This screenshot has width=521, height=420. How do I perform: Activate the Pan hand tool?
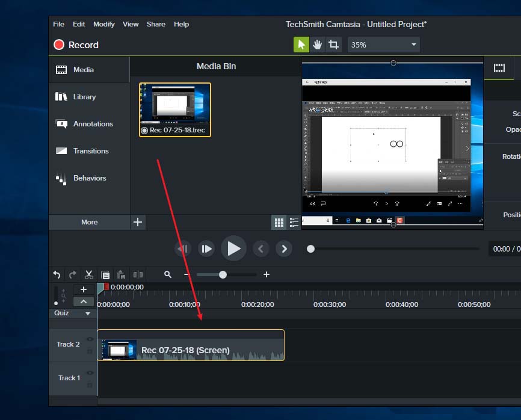click(x=318, y=45)
